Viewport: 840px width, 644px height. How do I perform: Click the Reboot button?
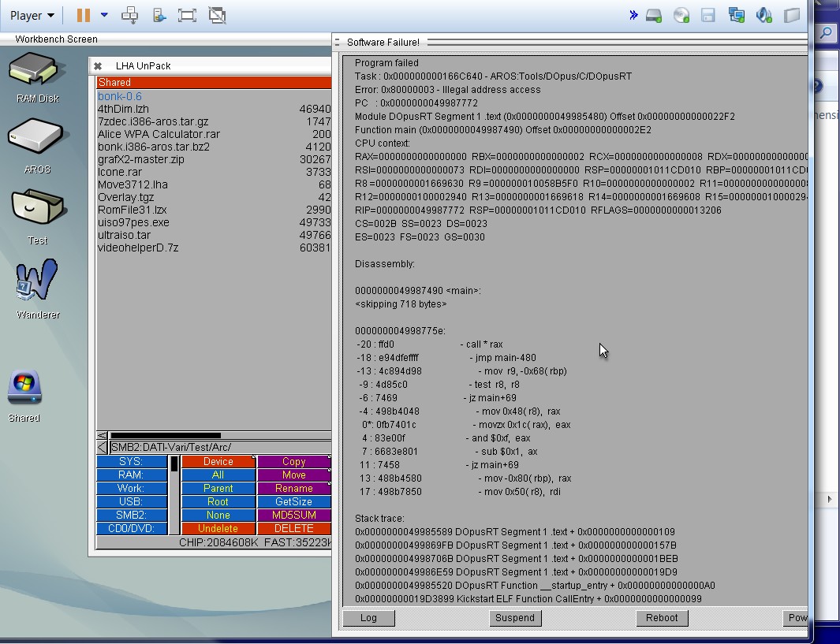661,618
